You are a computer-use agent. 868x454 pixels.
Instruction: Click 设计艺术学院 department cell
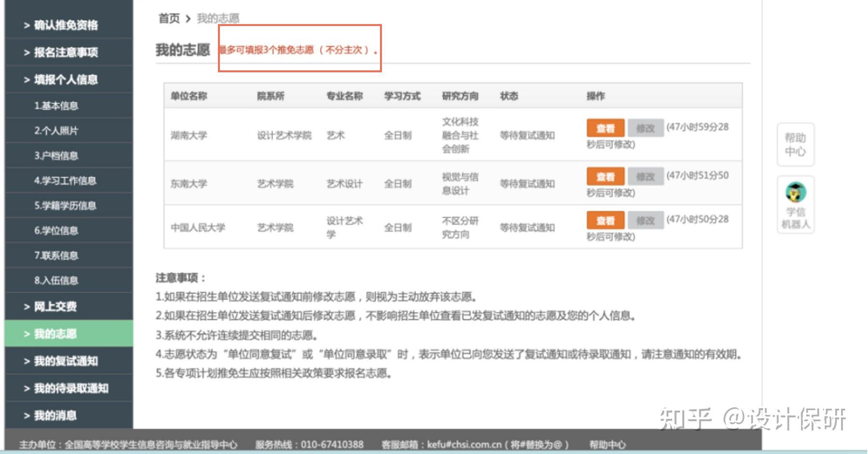click(284, 135)
